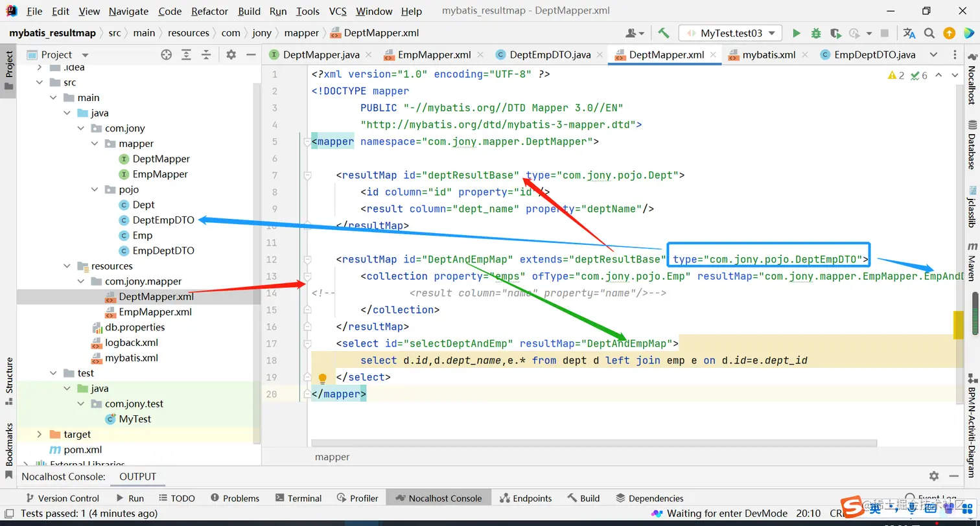Show the hidden editor tabs list

tap(933, 55)
